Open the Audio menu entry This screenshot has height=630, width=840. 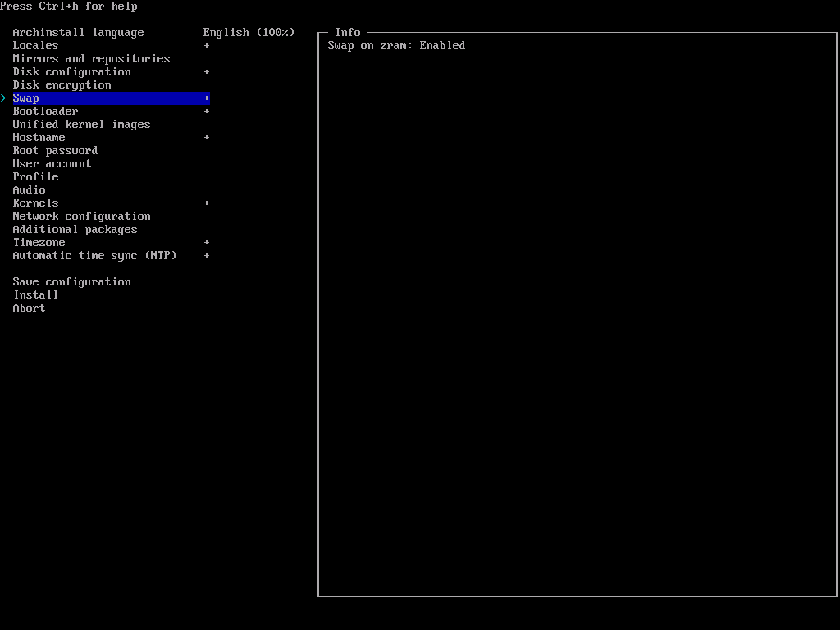(29, 190)
